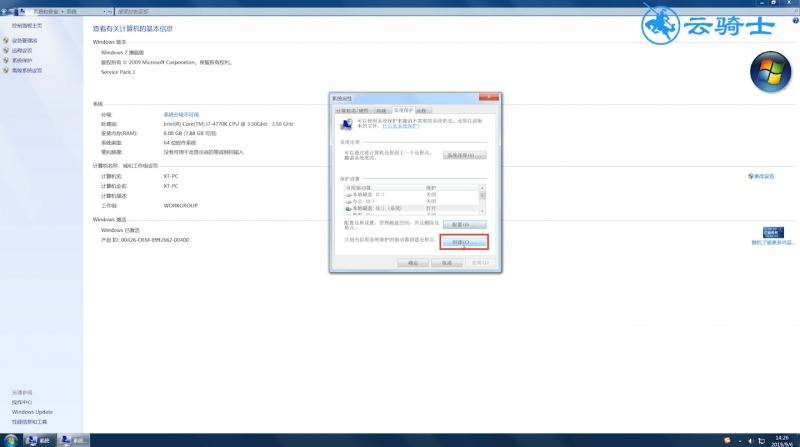Image resolution: width=800 pixels, height=447 pixels.
Task: Click the shield icon beside 设备管理器
Action: coord(6,40)
